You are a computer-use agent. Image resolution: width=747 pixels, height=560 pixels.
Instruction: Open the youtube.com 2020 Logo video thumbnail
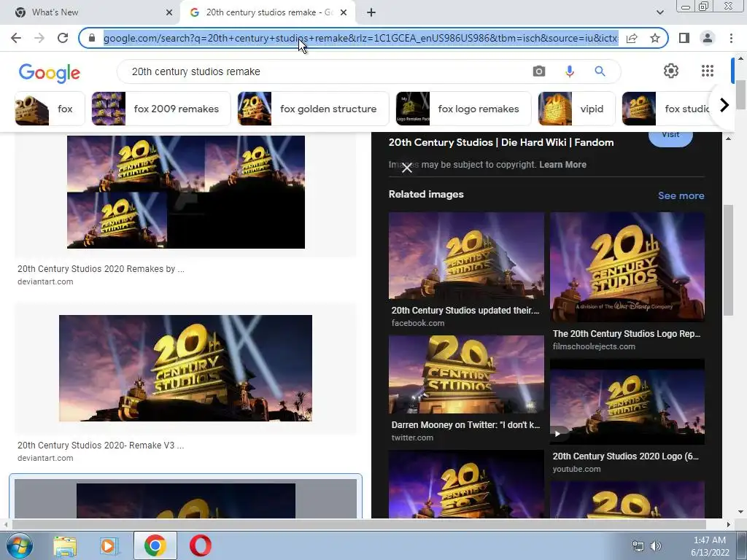(627, 402)
